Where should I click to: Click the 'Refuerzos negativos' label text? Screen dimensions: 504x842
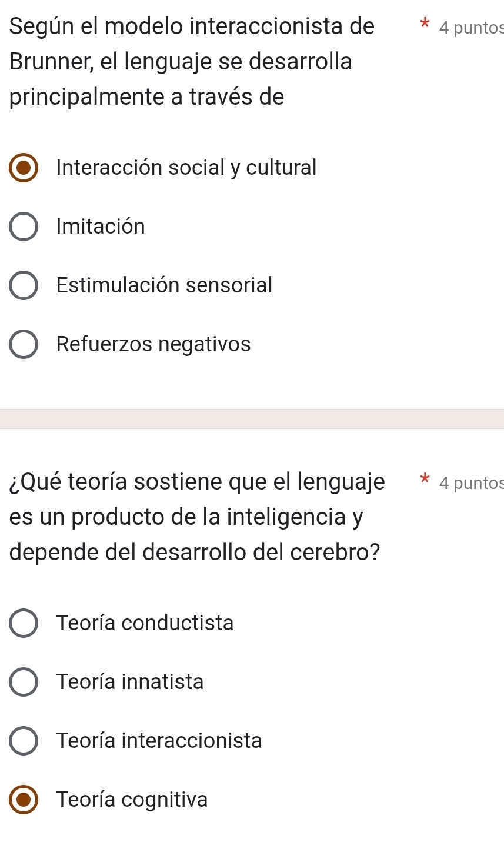[x=153, y=344]
